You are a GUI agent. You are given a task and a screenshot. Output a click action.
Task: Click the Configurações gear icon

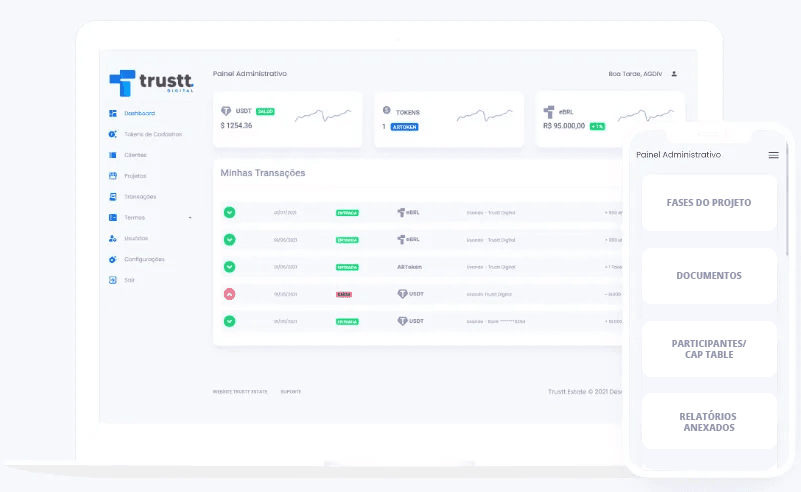pyautogui.click(x=113, y=260)
